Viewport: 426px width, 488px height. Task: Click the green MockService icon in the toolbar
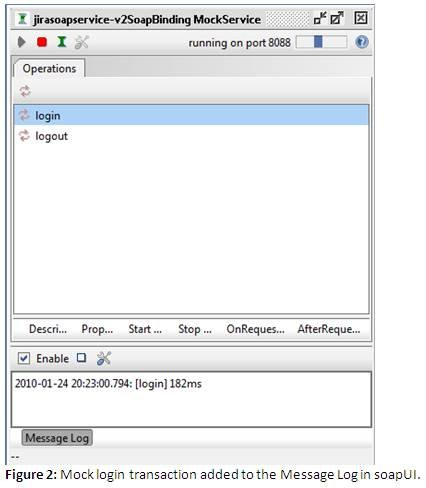(62, 42)
